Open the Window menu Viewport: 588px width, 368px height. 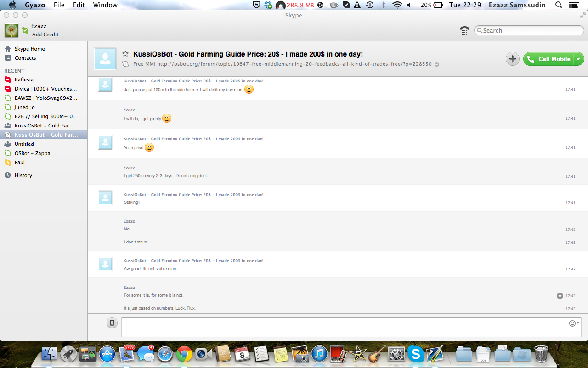(x=105, y=5)
